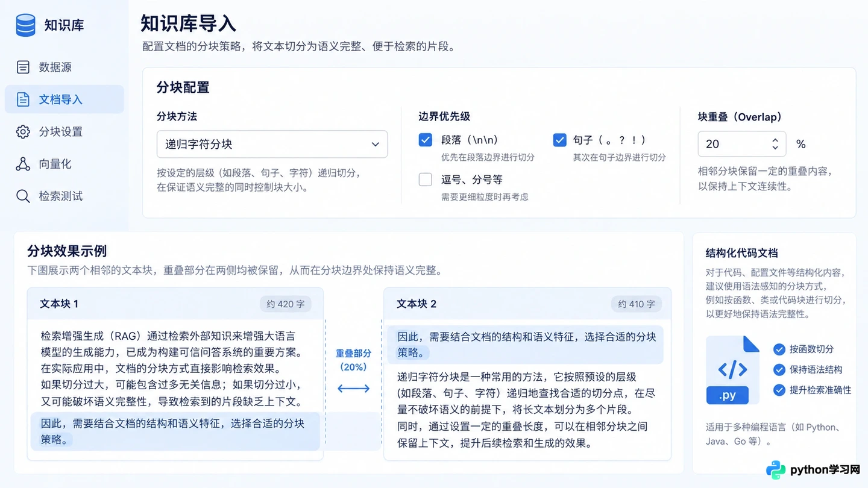Image resolution: width=868 pixels, height=488 pixels.
Task: Click the overlap input showing 20
Action: (x=742, y=144)
